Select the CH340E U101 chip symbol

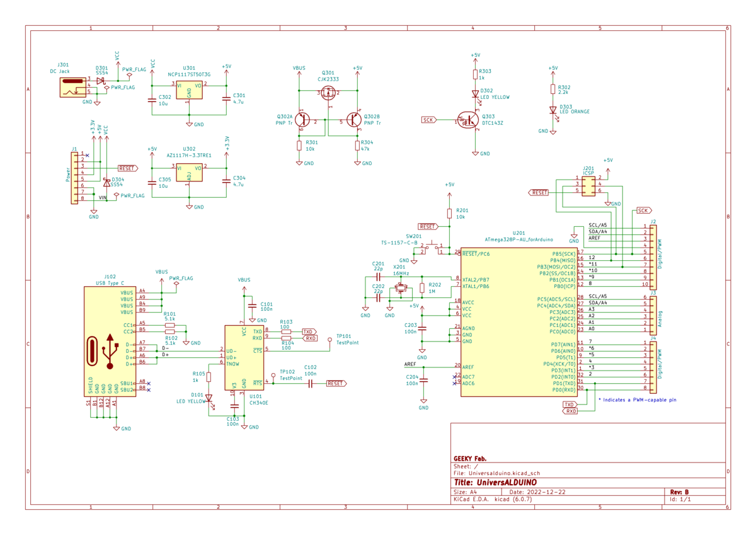coord(244,357)
